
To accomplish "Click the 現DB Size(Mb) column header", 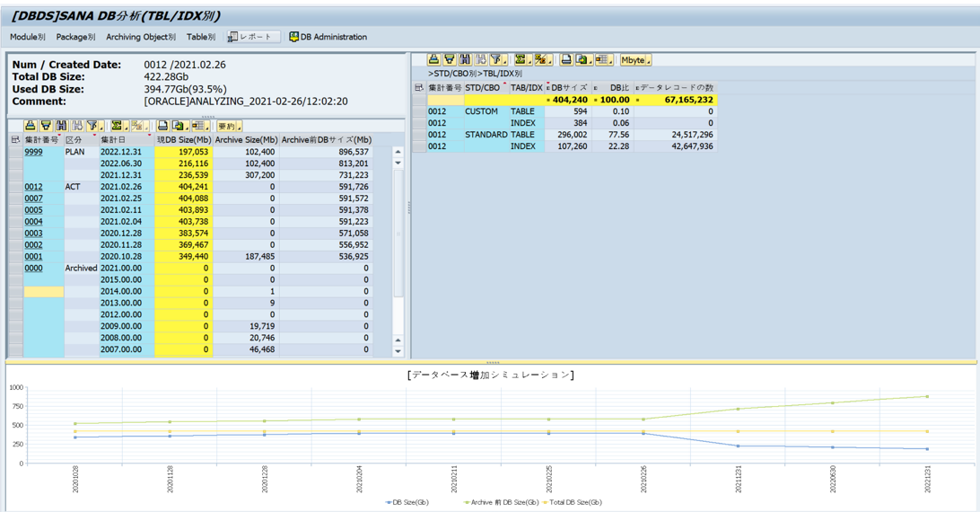I will click(x=183, y=140).
